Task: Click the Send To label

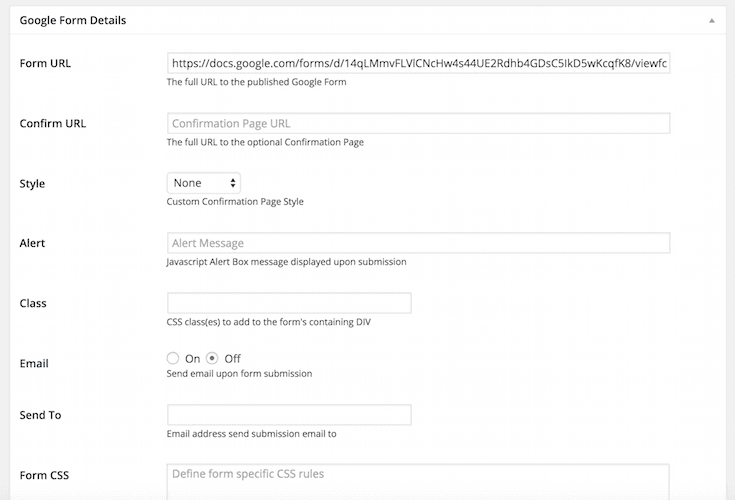Action: 40,415
